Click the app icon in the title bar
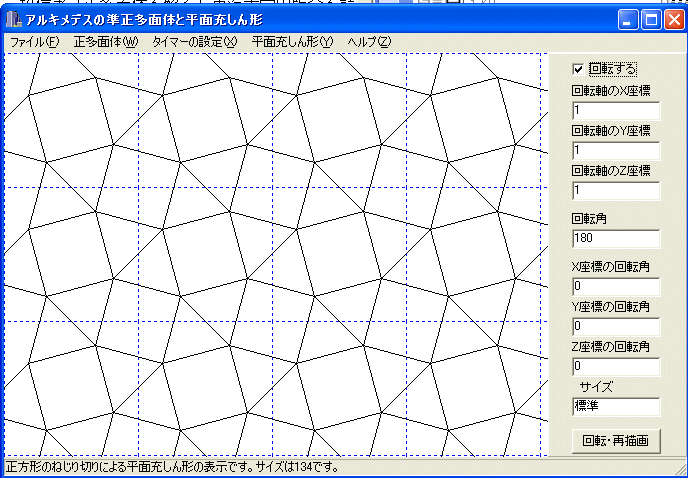Viewport: 688px width, 478px height. (x=14, y=19)
